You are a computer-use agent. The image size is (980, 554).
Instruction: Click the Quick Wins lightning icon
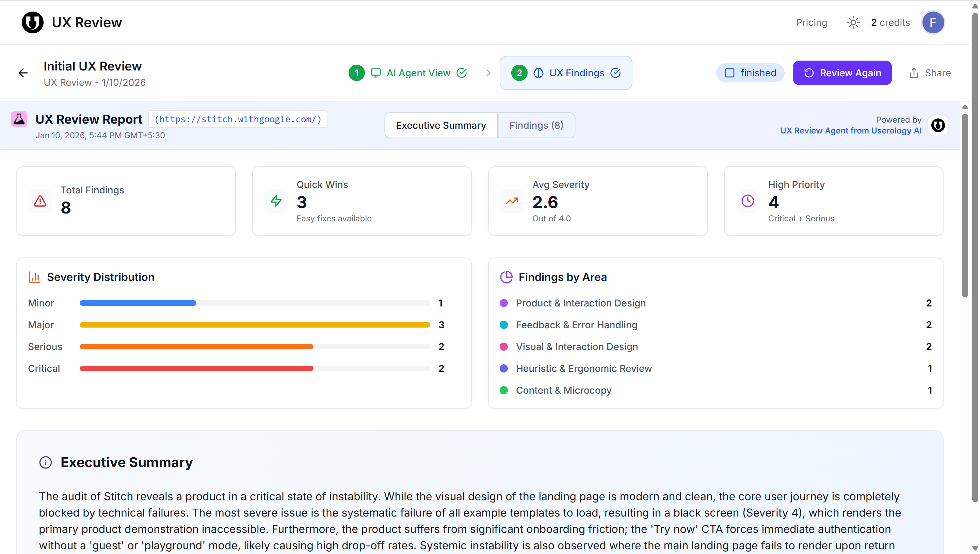276,201
